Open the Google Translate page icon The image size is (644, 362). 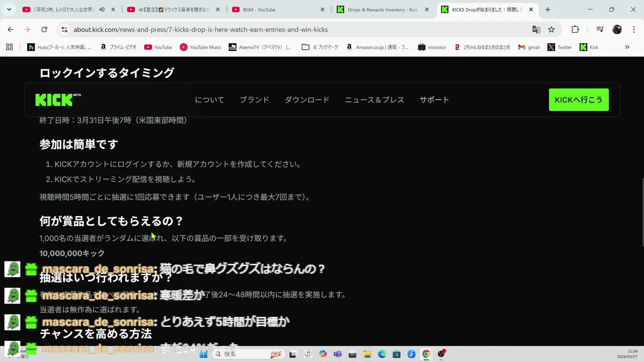(536, 30)
